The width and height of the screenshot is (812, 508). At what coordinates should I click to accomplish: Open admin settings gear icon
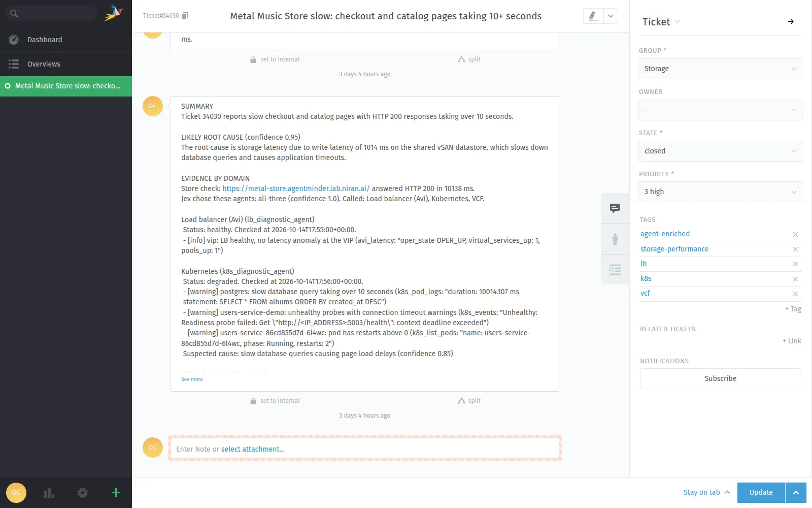(x=83, y=492)
